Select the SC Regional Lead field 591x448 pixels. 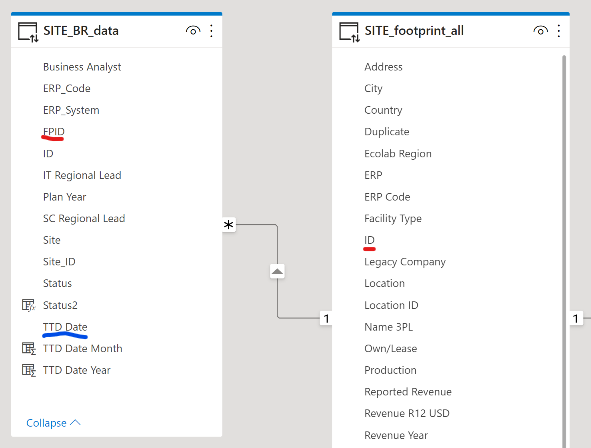point(84,219)
